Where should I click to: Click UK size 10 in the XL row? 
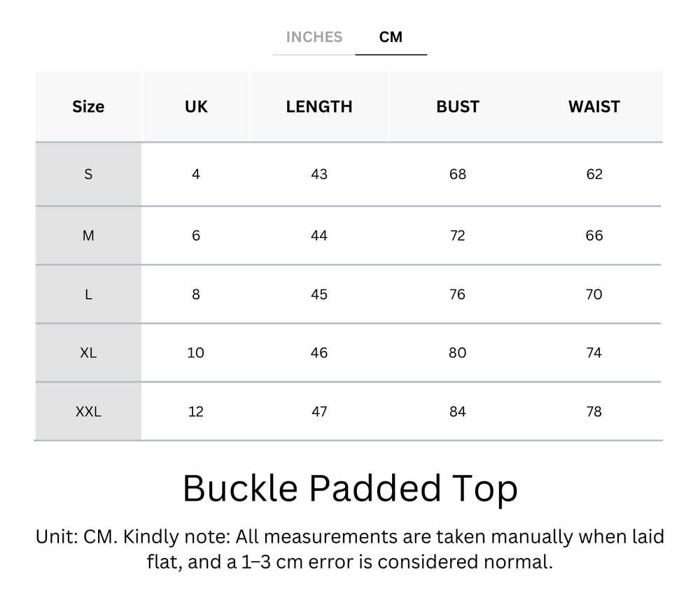click(x=196, y=353)
